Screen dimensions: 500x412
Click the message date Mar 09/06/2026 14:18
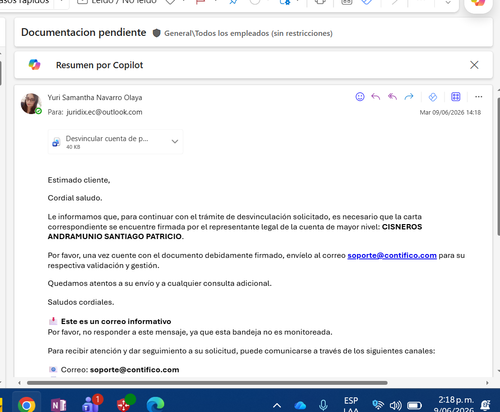(450, 112)
